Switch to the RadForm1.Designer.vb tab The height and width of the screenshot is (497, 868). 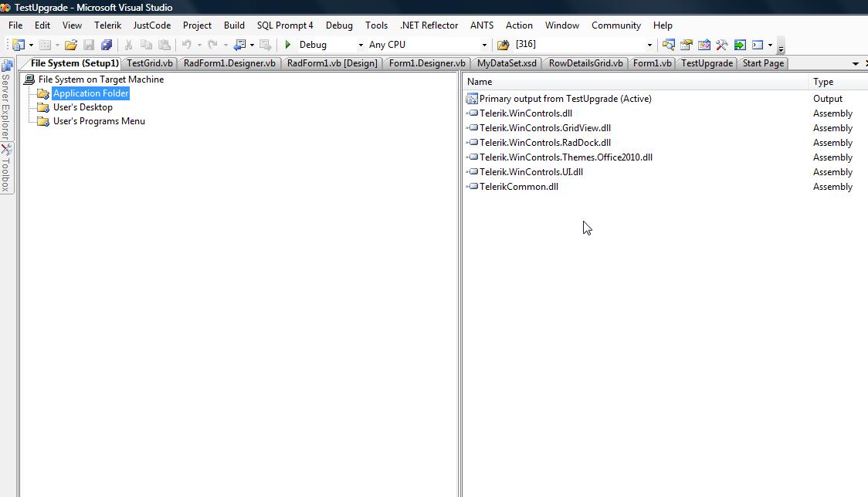tap(229, 63)
